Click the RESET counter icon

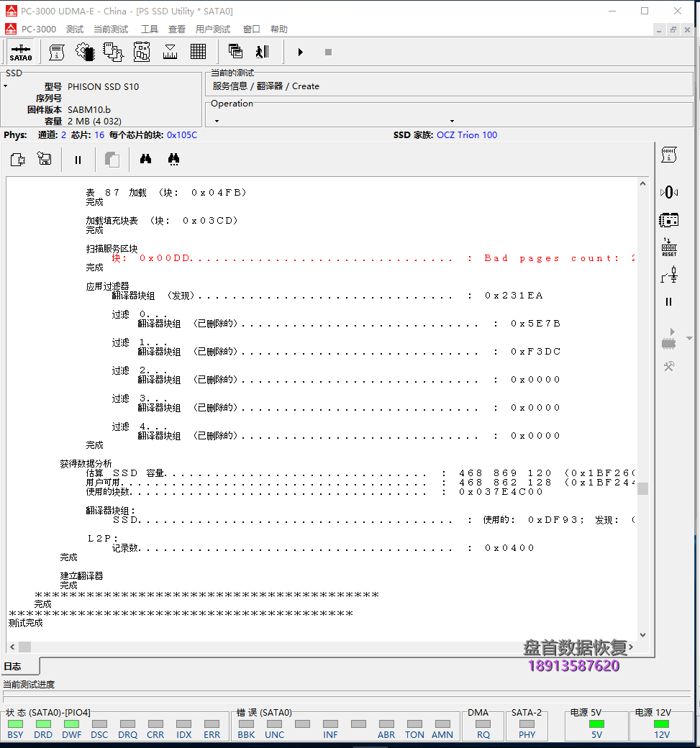pyautogui.click(x=669, y=247)
